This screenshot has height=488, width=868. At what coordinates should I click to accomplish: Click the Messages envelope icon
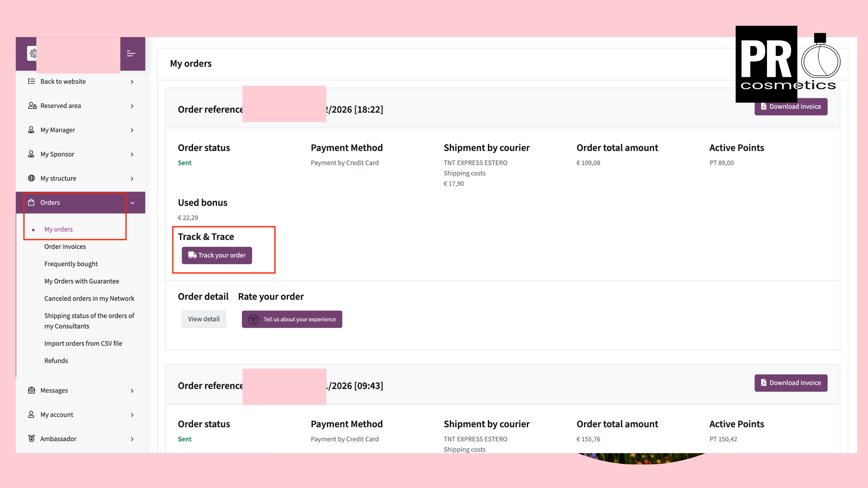(32, 390)
